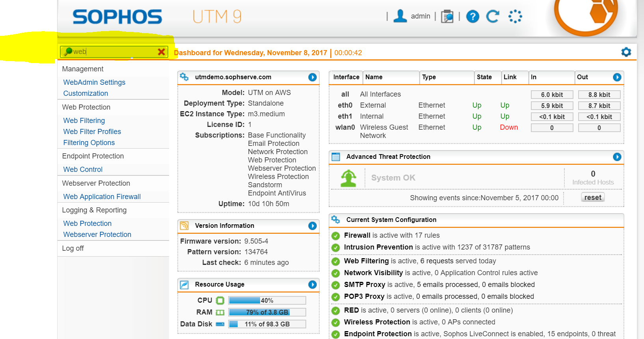Expand Version Information panel arrow
This screenshot has height=339, width=644.
[313, 226]
